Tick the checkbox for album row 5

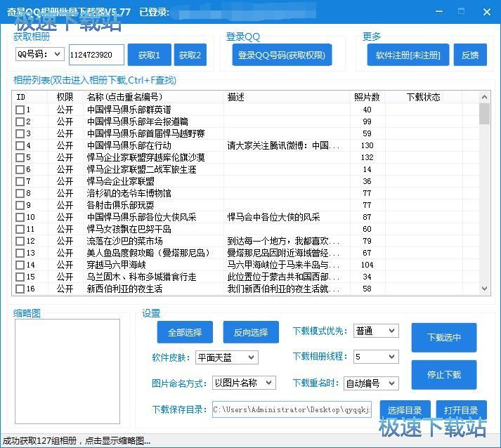click(20, 157)
